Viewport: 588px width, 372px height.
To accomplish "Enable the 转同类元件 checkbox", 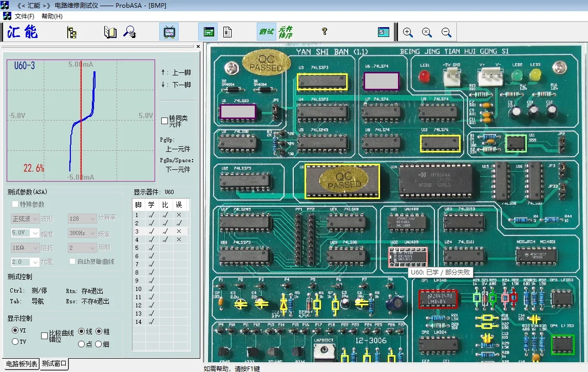I will [164, 121].
